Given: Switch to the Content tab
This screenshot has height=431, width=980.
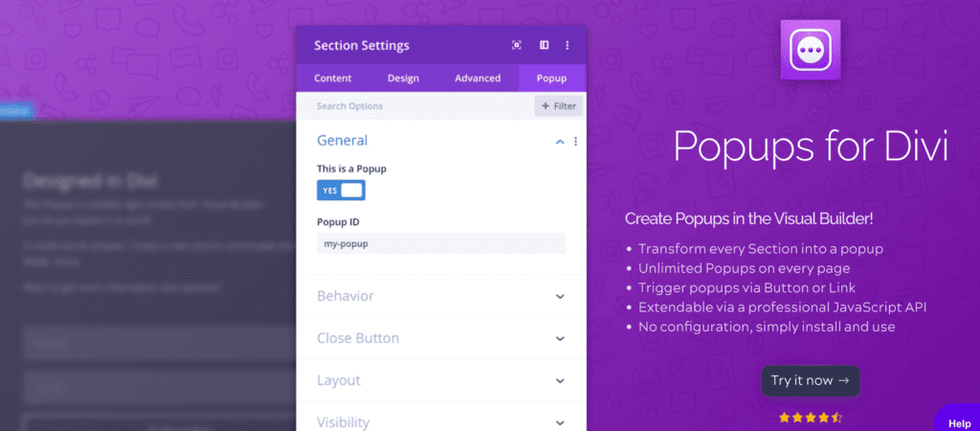Looking at the screenshot, I should (332, 79).
